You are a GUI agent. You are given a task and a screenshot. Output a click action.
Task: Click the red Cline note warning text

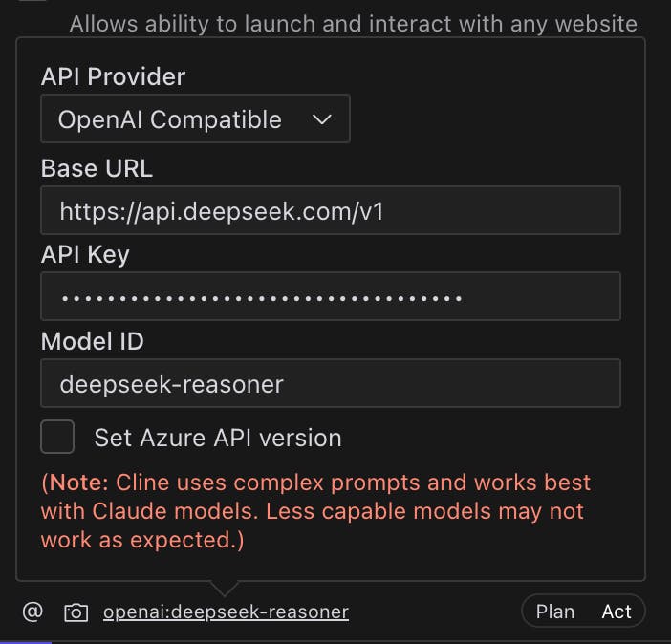pyautogui.click(x=315, y=511)
